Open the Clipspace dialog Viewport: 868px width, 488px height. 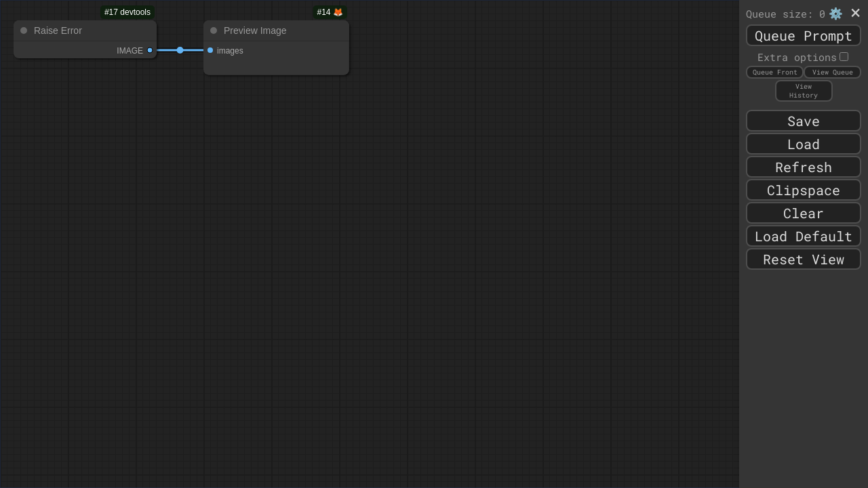click(x=804, y=190)
